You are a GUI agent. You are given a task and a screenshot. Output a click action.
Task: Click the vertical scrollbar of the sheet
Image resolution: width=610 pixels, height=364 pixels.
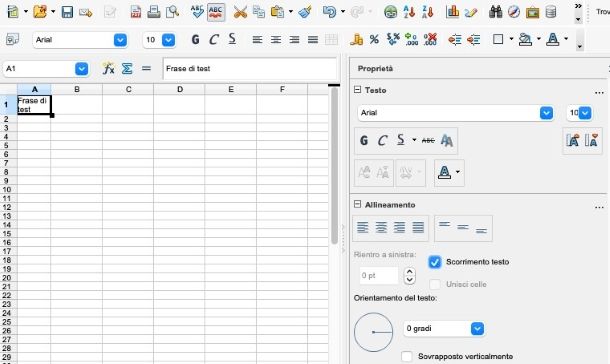point(334,166)
